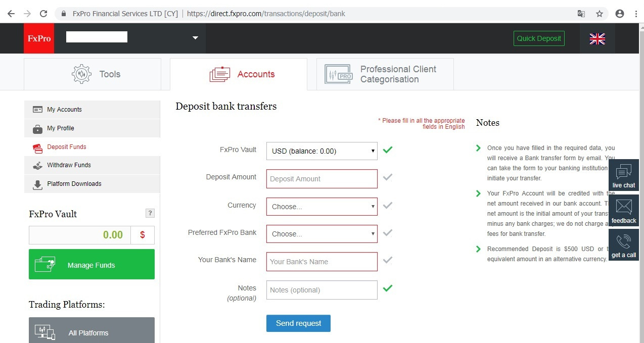
Task: Click the Deposit Amount input field
Action: [322, 179]
